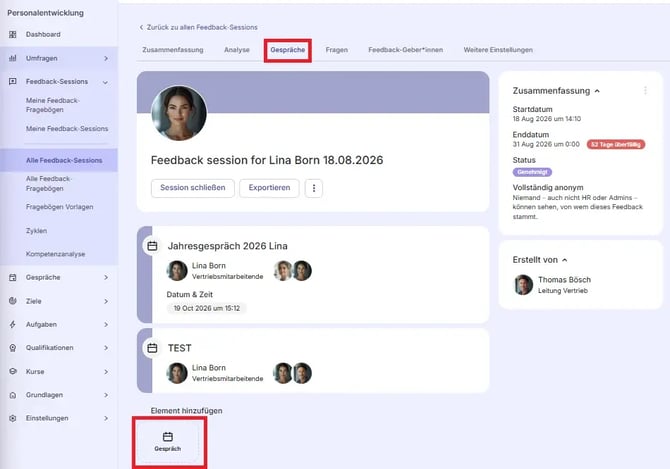Switch to the Analyse tab

(x=237, y=50)
